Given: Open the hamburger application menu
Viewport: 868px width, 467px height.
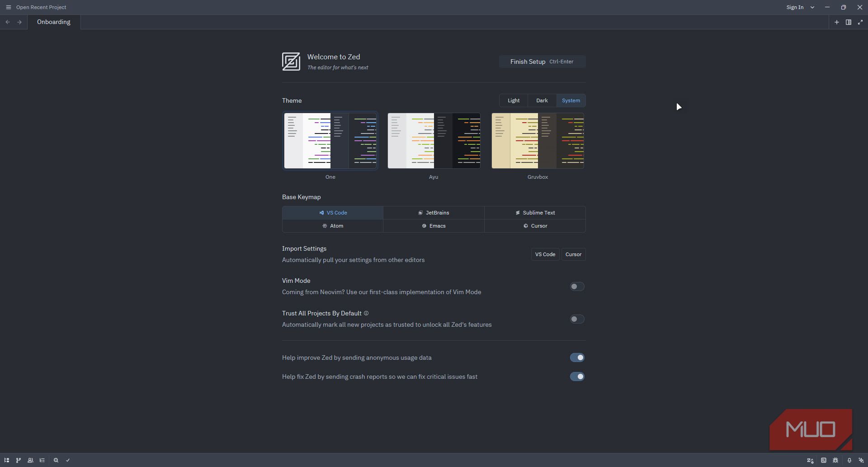Looking at the screenshot, I should pos(8,7).
